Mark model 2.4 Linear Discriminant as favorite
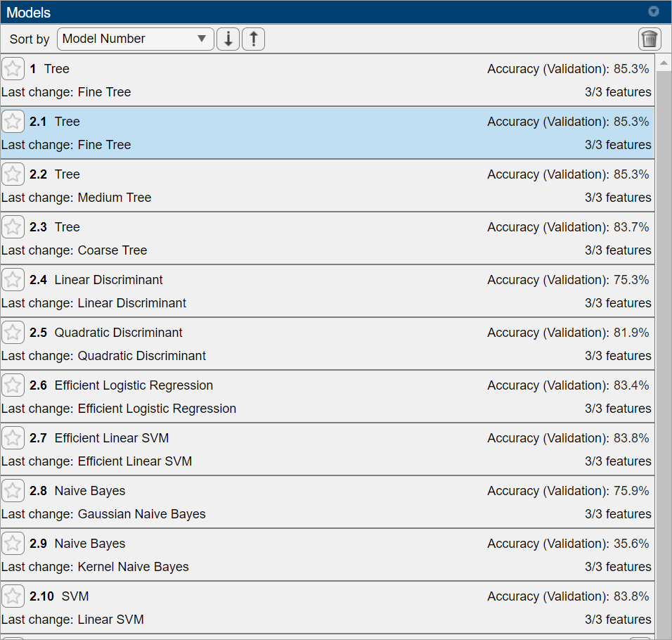Viewport: 672px width, 640px height. (x=13, y=279)
